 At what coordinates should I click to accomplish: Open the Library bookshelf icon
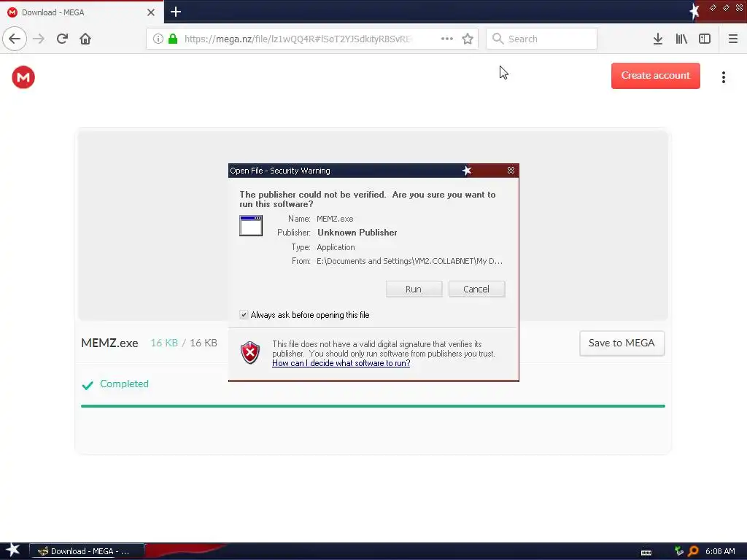(681, 39)
